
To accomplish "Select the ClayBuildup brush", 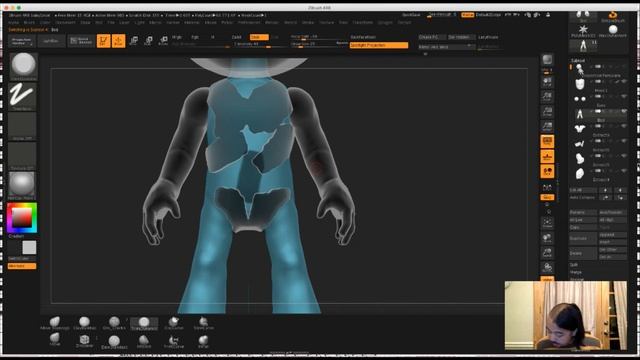I will [x=84, y=323].
